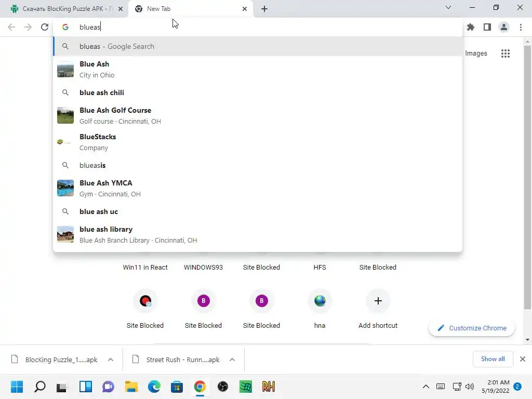Viewport: 532px width, 399px height.
Task: Open the Extensions puzzle icon
Action: [x=471, y=27]
